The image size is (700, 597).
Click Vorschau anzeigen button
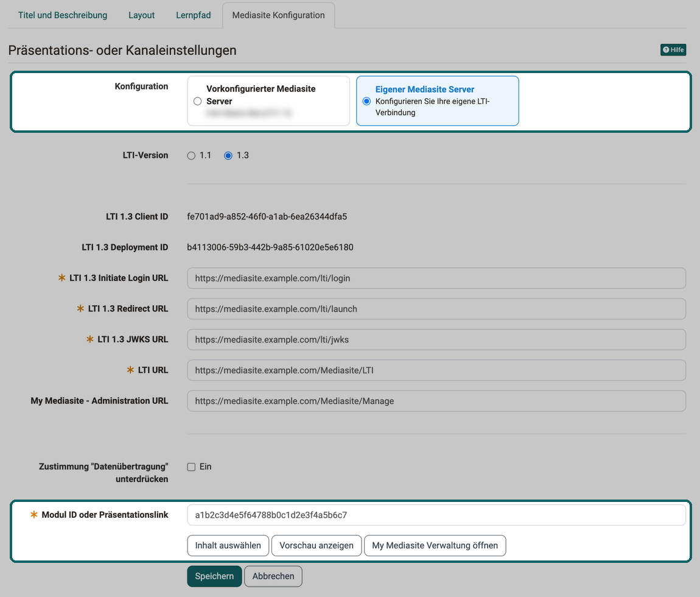[316, 546]
